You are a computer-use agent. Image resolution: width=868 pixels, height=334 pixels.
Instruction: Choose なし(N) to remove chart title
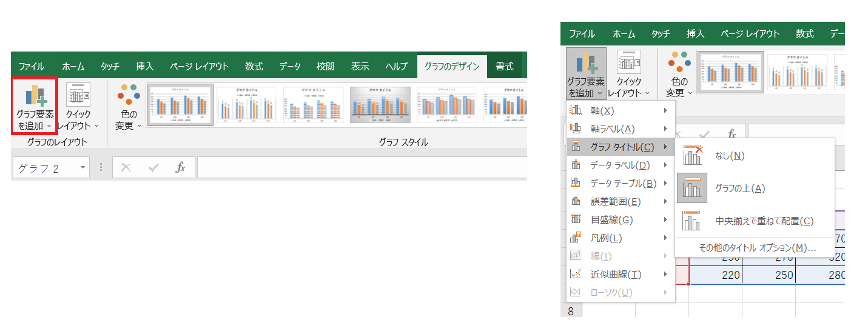coord(755,156)
